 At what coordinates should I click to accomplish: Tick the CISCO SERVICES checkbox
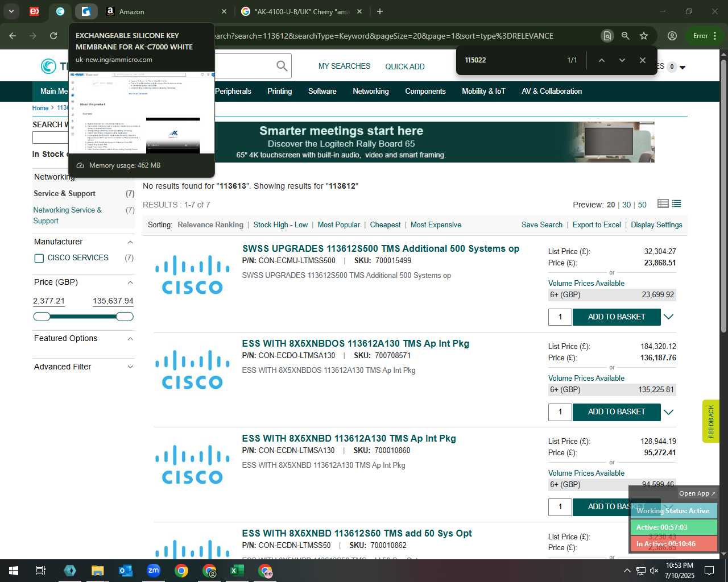39,258
